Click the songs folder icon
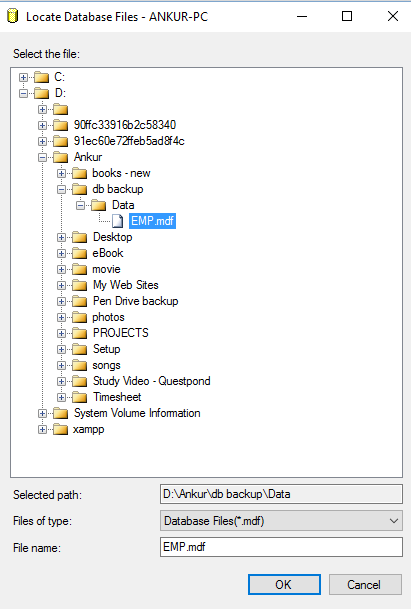 (80, 365)
